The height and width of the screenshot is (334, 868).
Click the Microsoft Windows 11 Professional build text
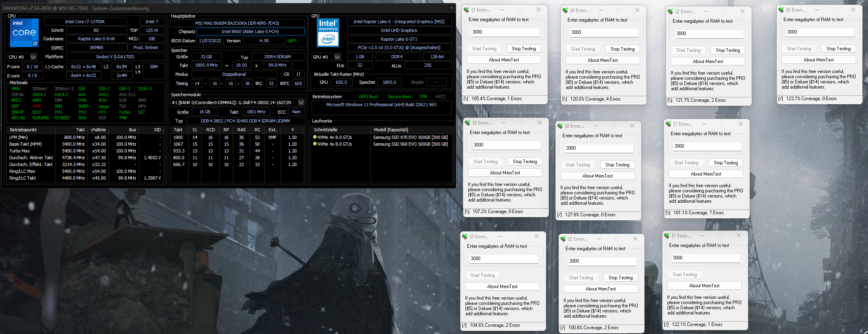click(381, 105)
